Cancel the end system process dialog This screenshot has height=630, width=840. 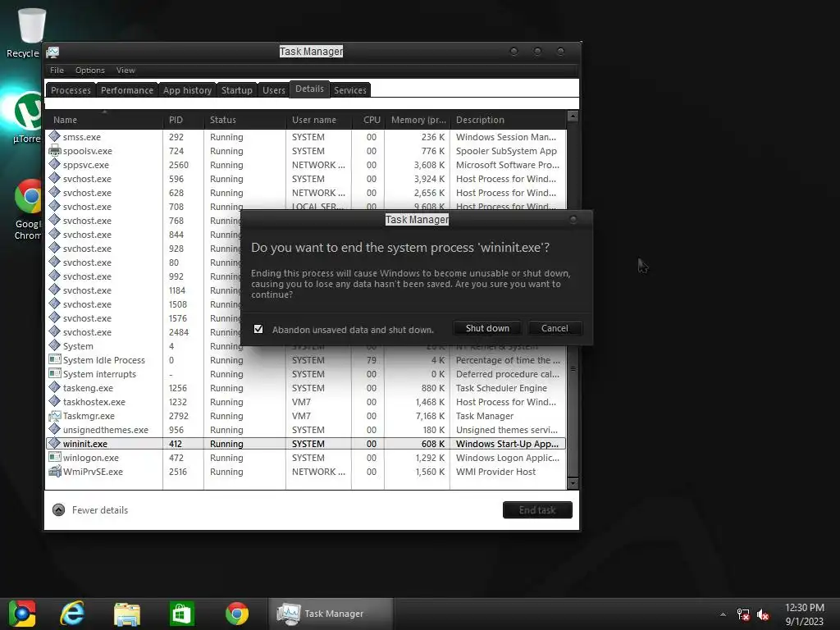pyautogui.click(x=555, y=328)
